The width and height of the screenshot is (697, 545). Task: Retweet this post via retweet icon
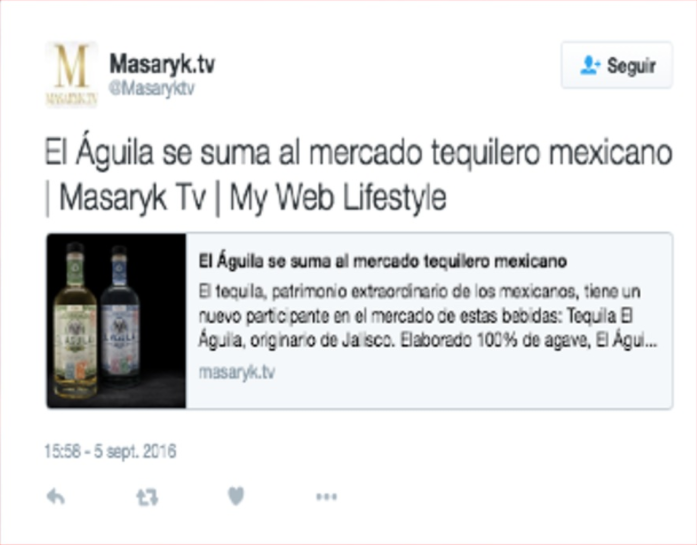tap(147, 497)
